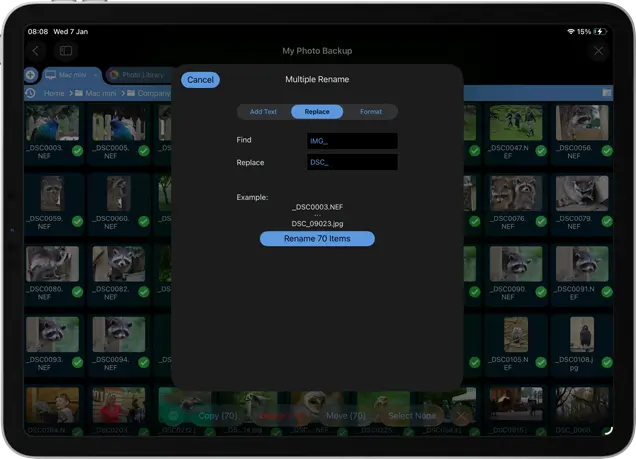Go to Home in breadcrumb

click(x=54, y=93)
